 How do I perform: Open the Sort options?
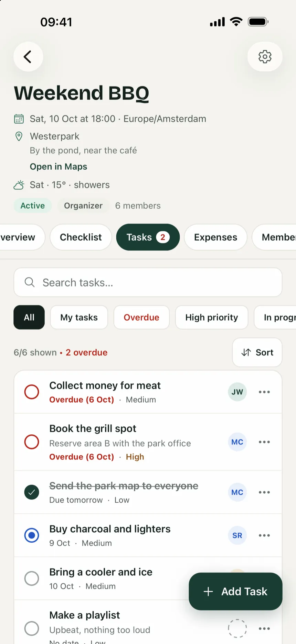click(x=257, y=352)
